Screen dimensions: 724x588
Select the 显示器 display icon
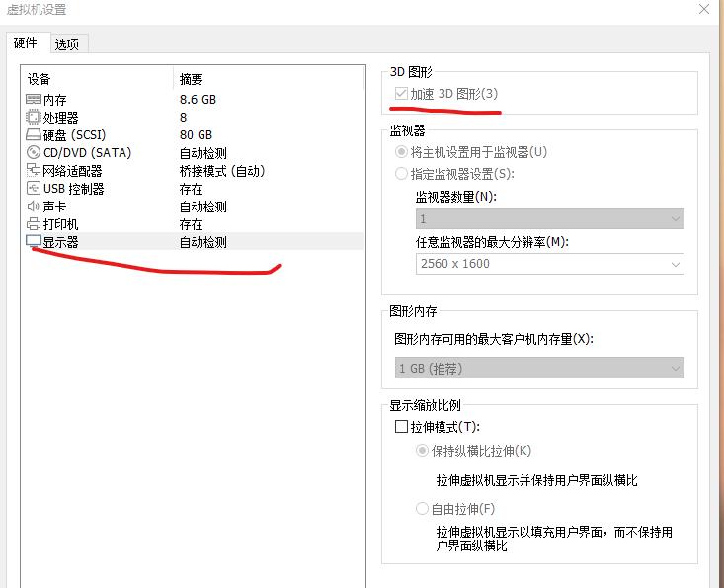click(34, 241)
